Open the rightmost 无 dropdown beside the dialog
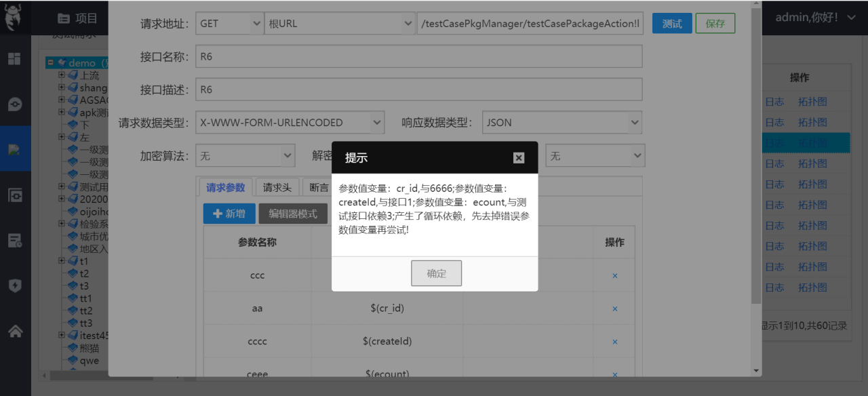Viewport: 868px width, 396px height. coord(595,156)
